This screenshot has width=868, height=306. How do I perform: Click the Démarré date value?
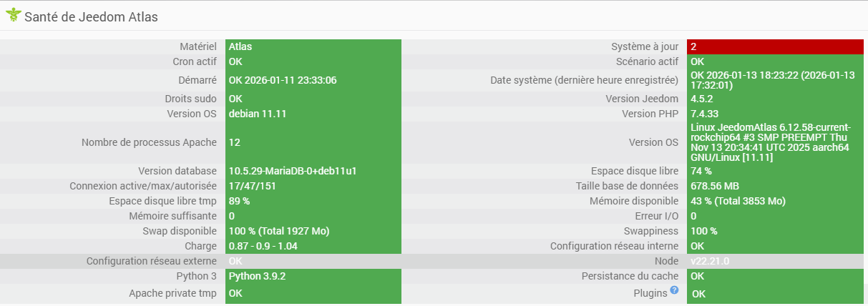pos(283,80)
